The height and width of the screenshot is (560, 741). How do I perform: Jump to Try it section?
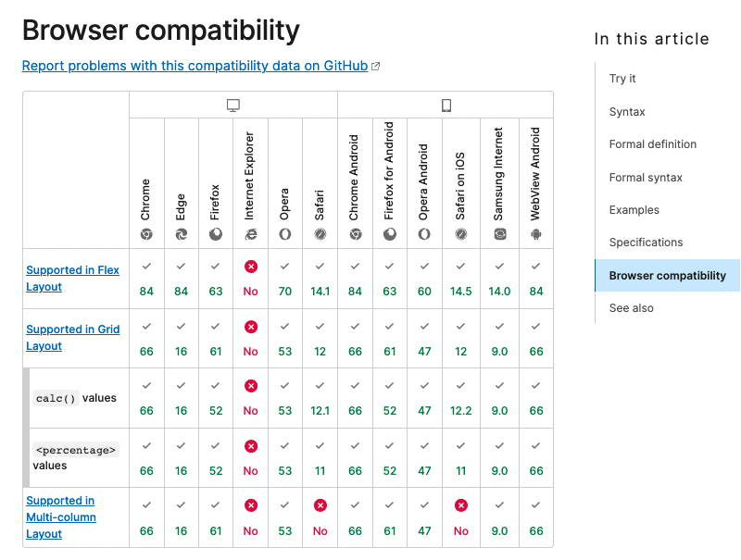pos(622,79)
